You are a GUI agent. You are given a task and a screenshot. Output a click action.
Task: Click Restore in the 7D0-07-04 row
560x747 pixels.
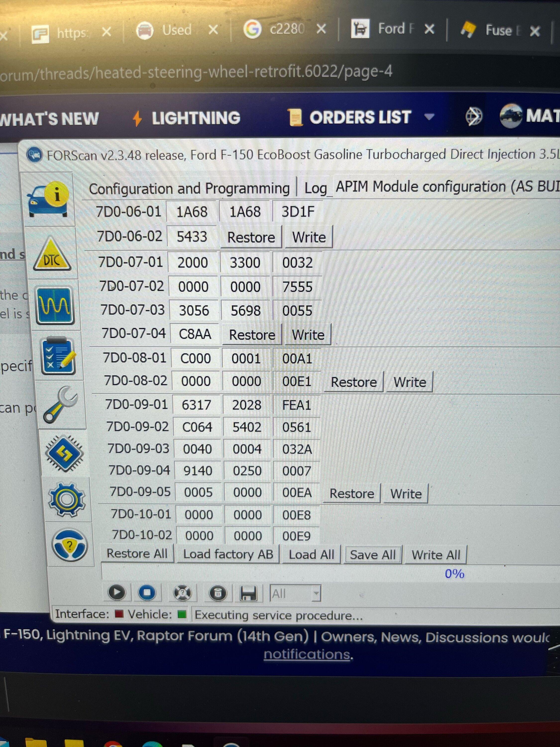coord(252,335)
